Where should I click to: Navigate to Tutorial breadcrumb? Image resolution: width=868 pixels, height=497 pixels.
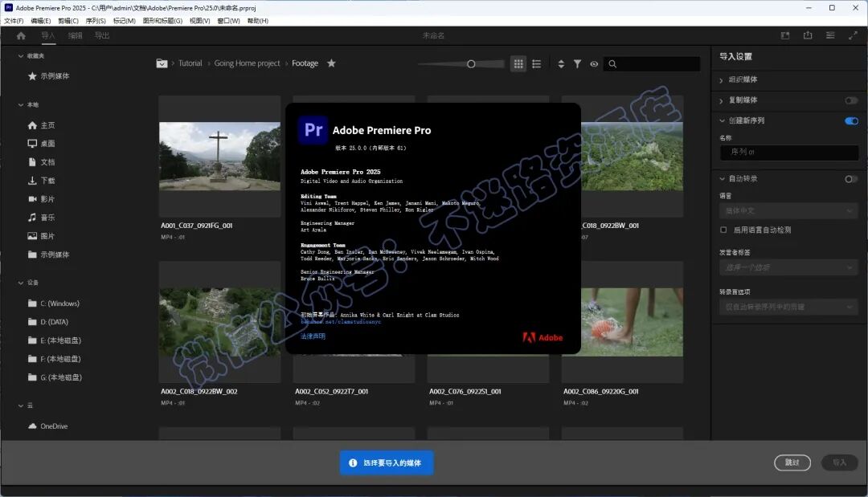click(x=190, y=63)
